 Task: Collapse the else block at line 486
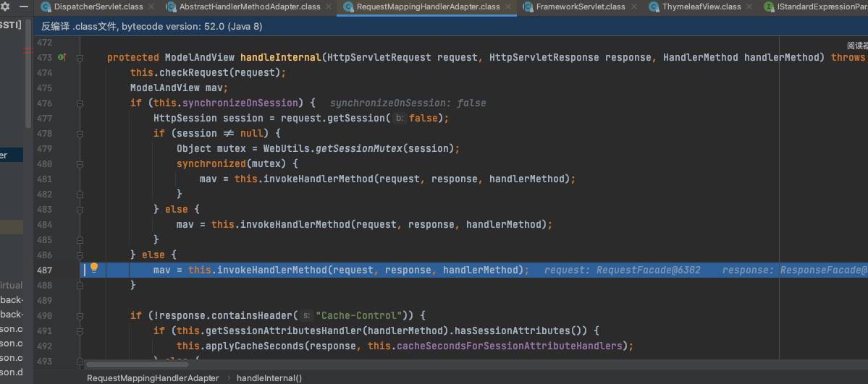(80, 255)
